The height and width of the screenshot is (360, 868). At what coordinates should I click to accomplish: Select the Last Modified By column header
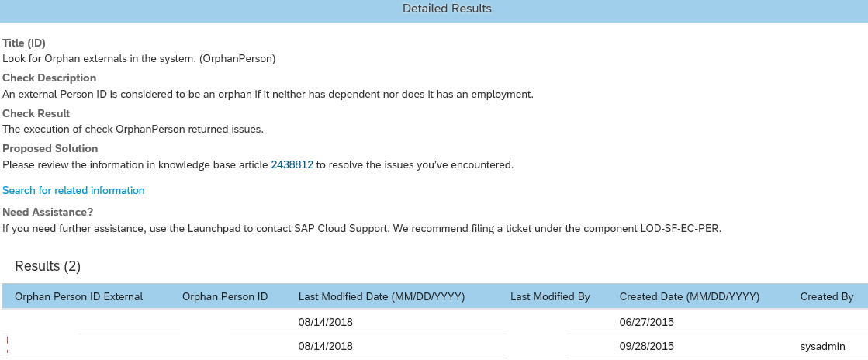pos(550,297)
